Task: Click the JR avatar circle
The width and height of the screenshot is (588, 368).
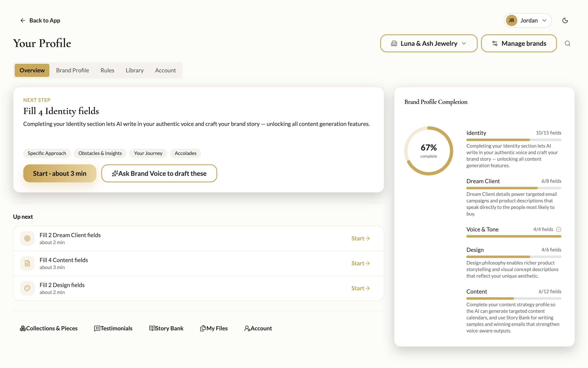Action: [511, 20]
